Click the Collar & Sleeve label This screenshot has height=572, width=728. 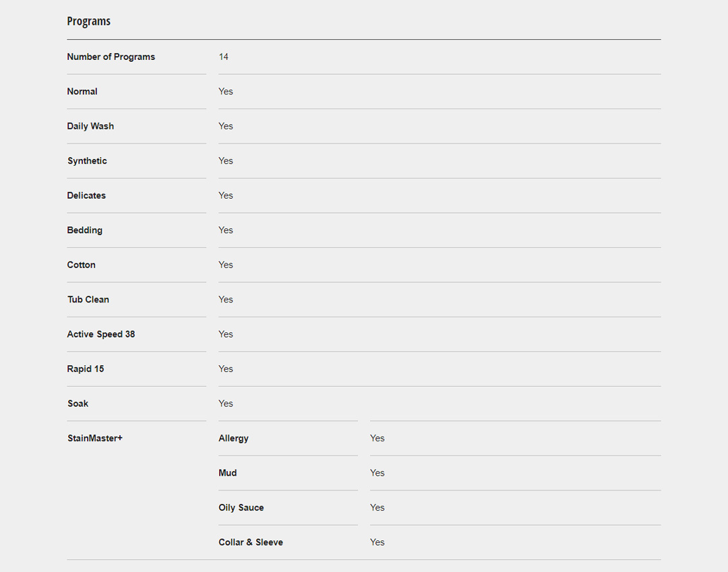[250, 543]
